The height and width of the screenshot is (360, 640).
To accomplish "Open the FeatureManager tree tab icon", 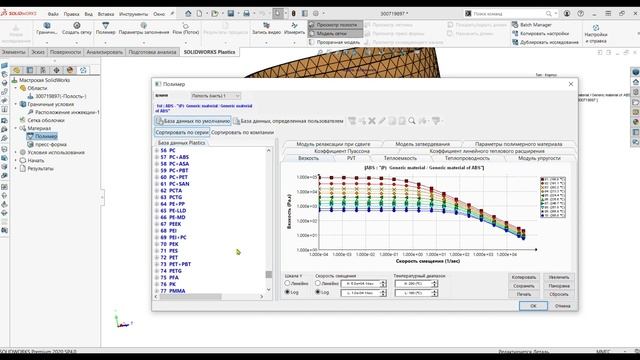I will point(17,70).
